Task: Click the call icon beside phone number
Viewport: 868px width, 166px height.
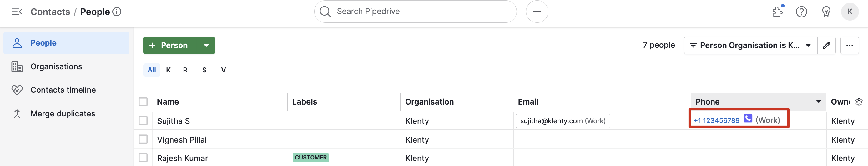Action: 748,118
